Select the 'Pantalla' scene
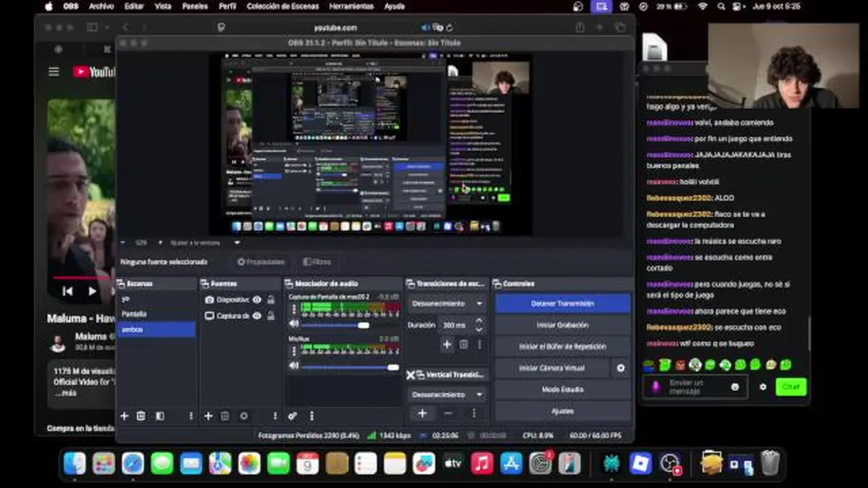Screen dimensions: 868x488 156,314
